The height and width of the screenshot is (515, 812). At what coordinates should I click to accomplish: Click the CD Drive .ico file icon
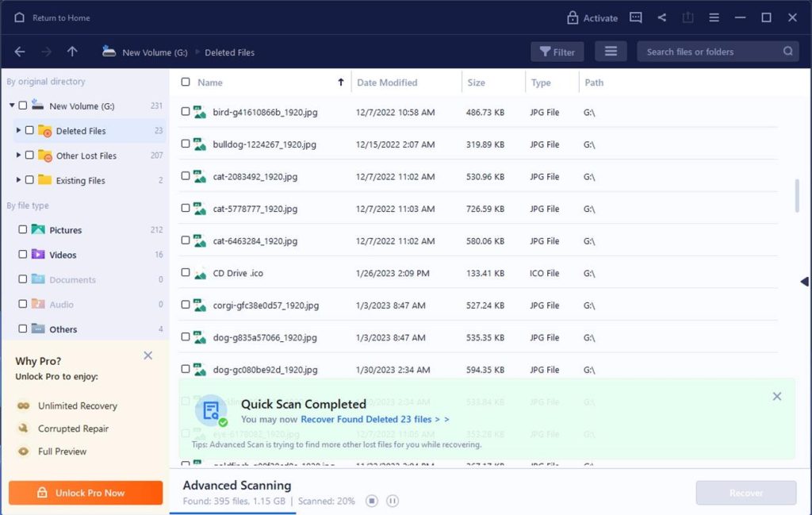[200, 274]
